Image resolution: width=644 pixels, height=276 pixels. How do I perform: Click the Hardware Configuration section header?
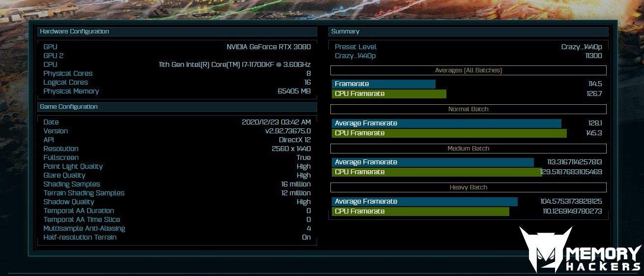coord(177,31)
